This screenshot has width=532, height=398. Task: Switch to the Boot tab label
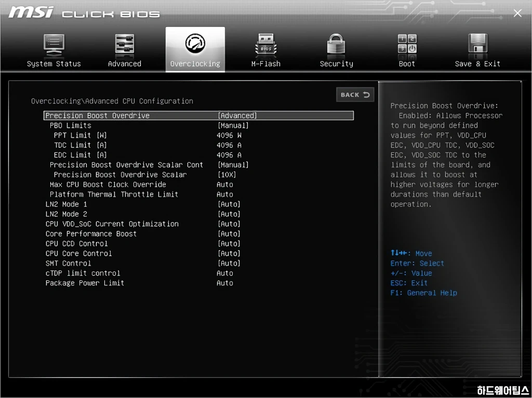click(x=407, y=64)
